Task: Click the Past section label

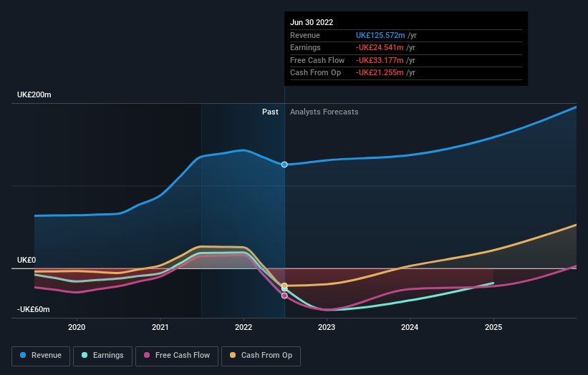Action: pos(270,112)
